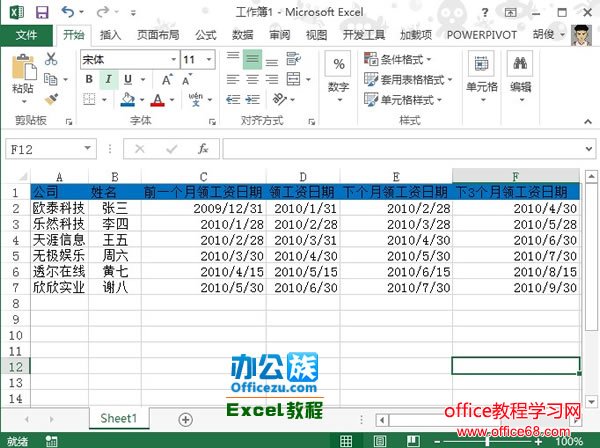
Task: Click the Save icon in quick access toolbar
Action: tap(42, 12)
